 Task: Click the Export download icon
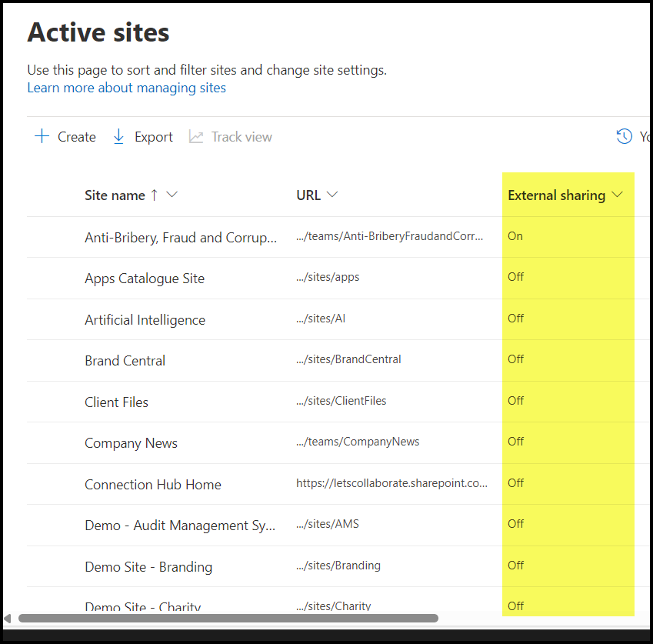point(118,137)
